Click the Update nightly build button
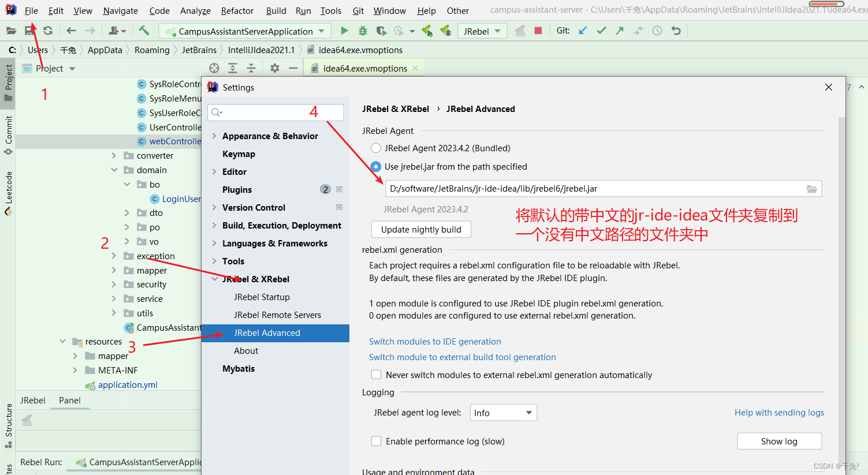The width and height of the screenshot is (868, 475). click(420, 229)
